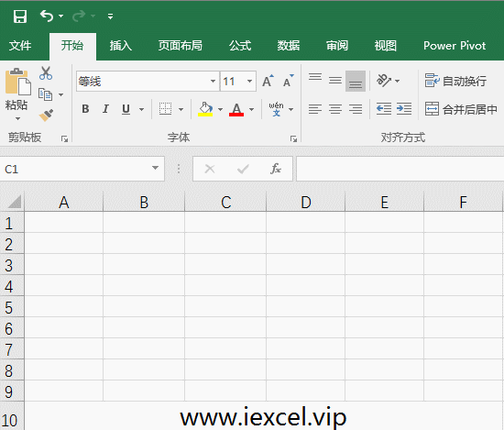504x430 pixels.
Task: Toggle Bold formatting
Action: (85, 109)
